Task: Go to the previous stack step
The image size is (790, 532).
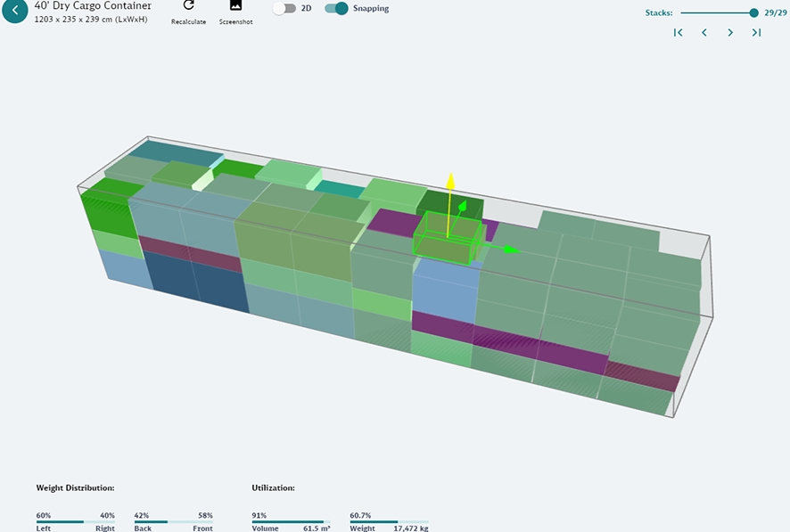Action: (x=704, y=33)
